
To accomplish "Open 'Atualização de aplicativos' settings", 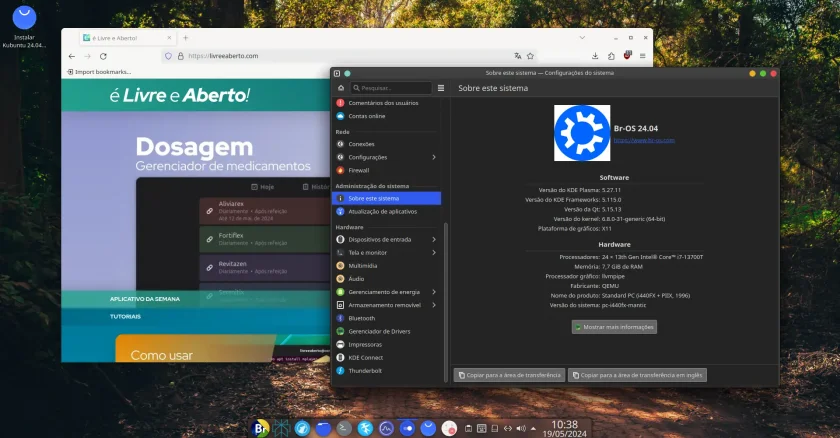I will point(386,212).
